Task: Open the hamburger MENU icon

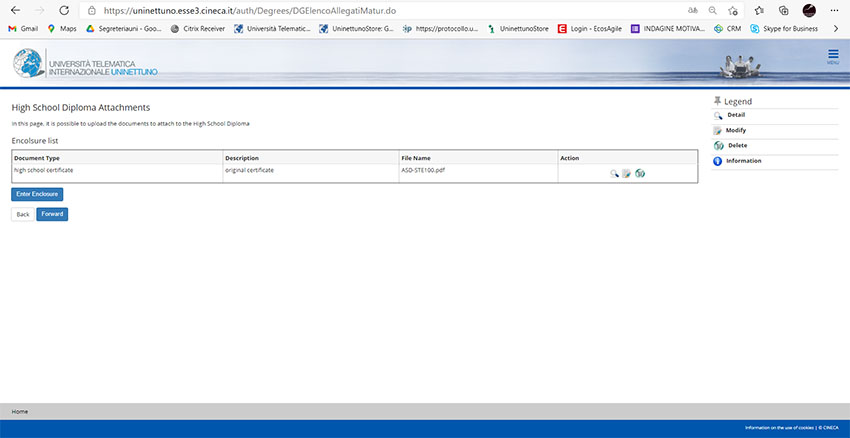Action: [833, 56]
